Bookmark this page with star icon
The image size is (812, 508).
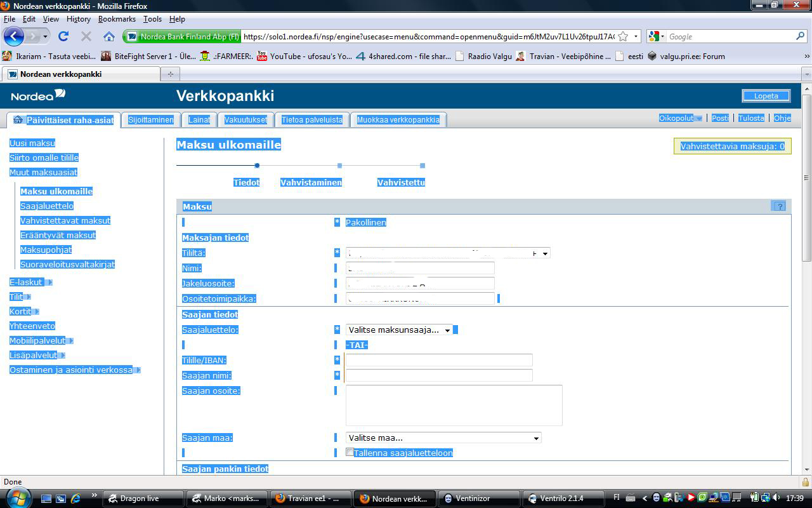click(x=623, y=36)
